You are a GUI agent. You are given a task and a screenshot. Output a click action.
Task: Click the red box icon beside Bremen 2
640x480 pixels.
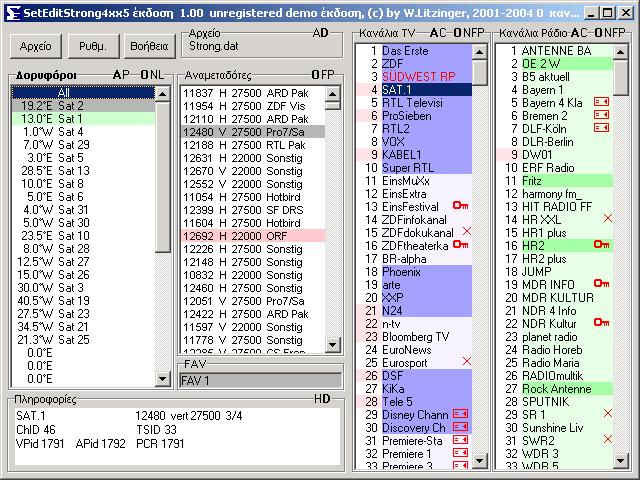point(601,115)
